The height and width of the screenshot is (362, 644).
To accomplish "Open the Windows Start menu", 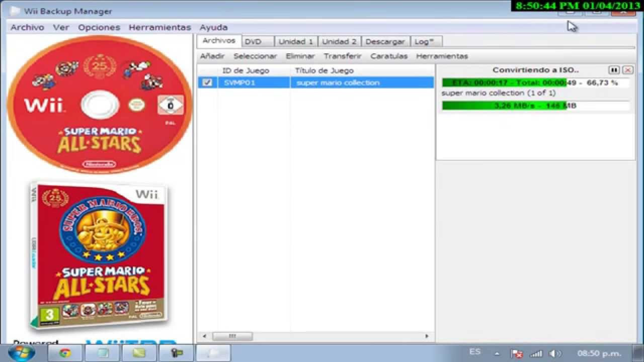I will click(22, 352).
